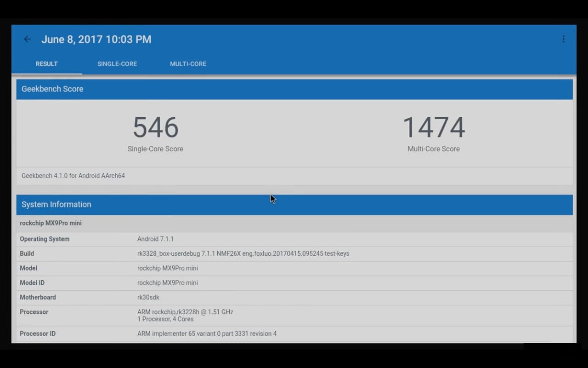This screenshot has width=588, height=368.
Task: Select the Model row label
Action: click(28, 268)
